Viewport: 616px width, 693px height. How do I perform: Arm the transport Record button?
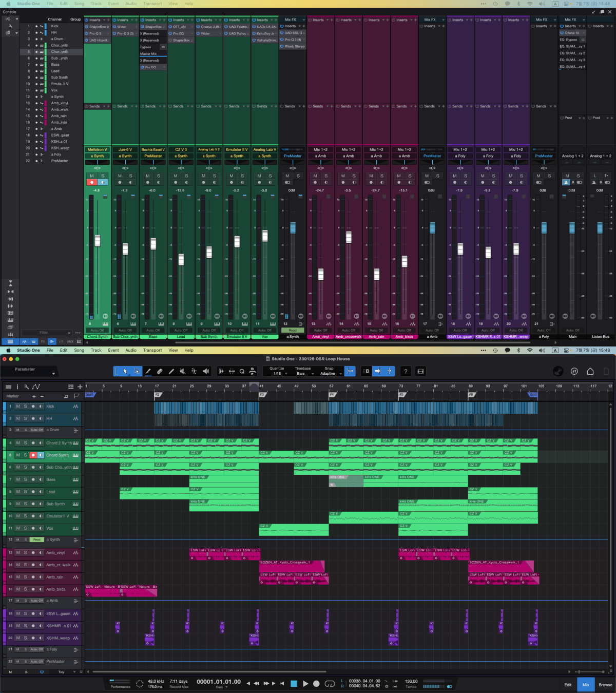click(317, 684)
